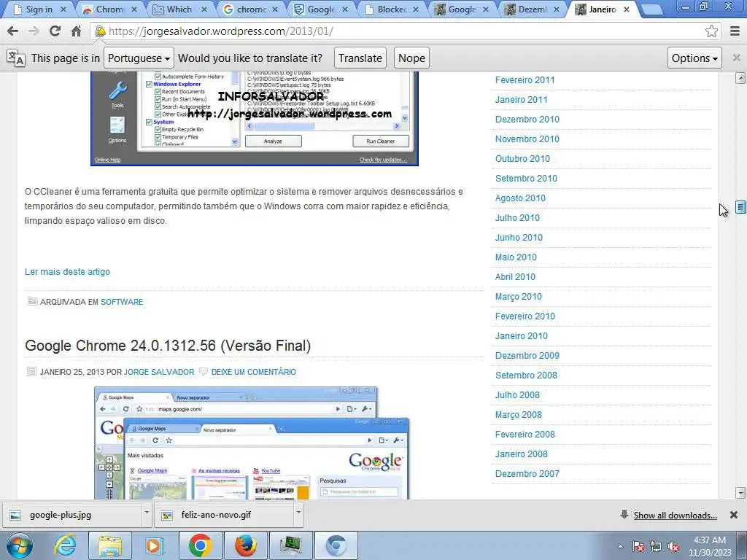Image resolution: width=747 pixels, height=560 pixels.
Task: Dismiss the translate bar with its X
Action: pos(737,58)
